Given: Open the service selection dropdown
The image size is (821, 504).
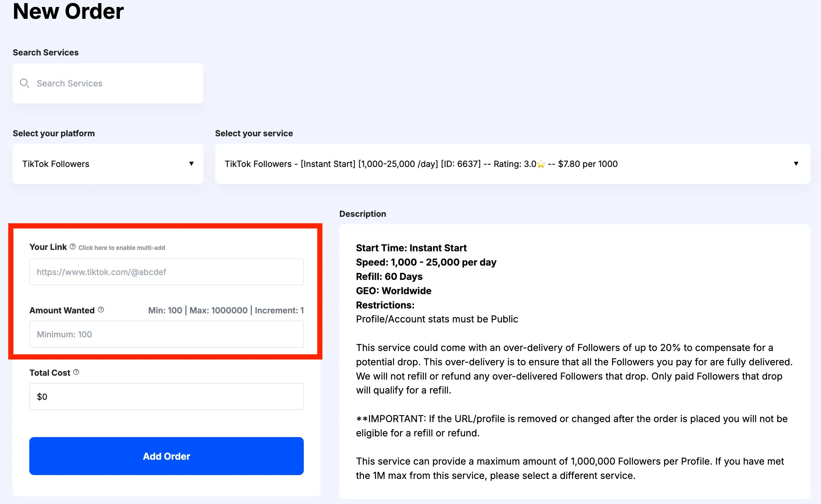Looking at the screenshot, I should pos(509,164).
